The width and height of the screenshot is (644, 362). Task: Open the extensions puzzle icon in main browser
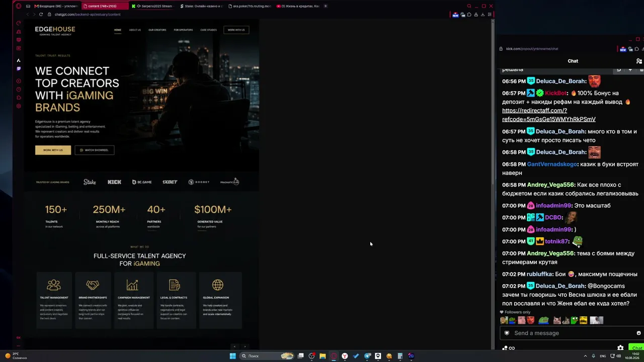[469, 15]
